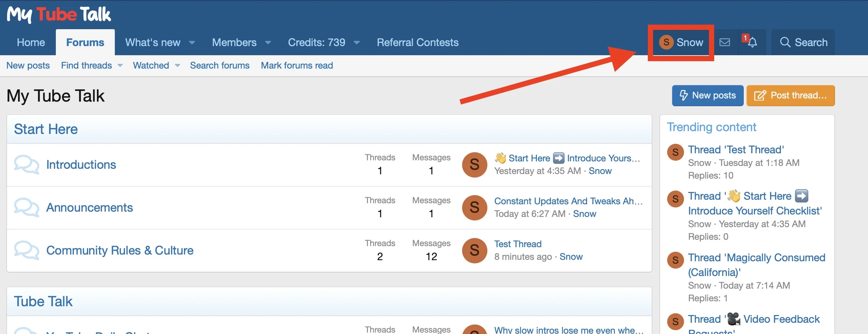Click Mark forums read link
Viewport: 868px width, 334px height.
[x=297, y=65]
